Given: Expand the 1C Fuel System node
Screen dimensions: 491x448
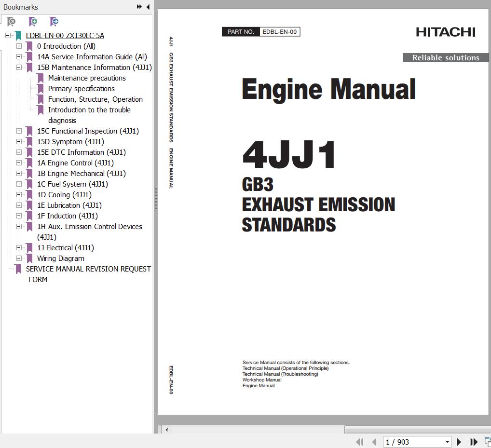Looking at the screenshot, I should (x=19, y=184).
